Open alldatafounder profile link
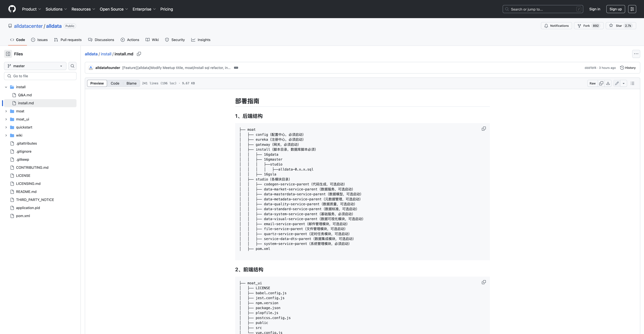Screen dimensions: 644x334 click(x=108, y=68)
